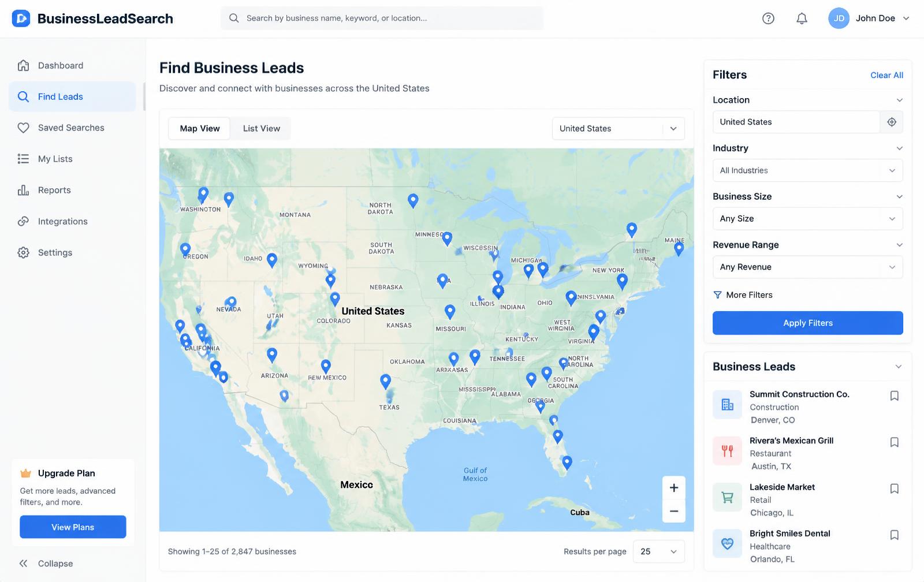Click the BusinessLeadSearch logo icon
Screen dimensions: 924x582
[21, 18]
